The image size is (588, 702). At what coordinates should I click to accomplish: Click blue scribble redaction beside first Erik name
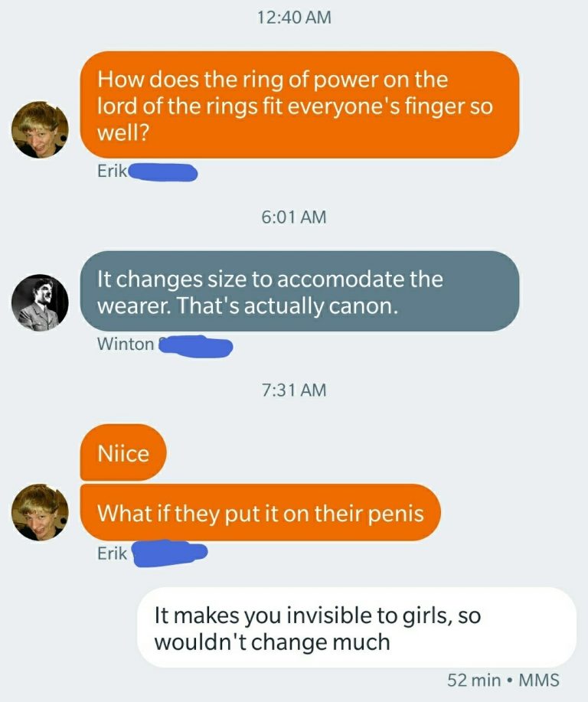click(x=163, y=172)
